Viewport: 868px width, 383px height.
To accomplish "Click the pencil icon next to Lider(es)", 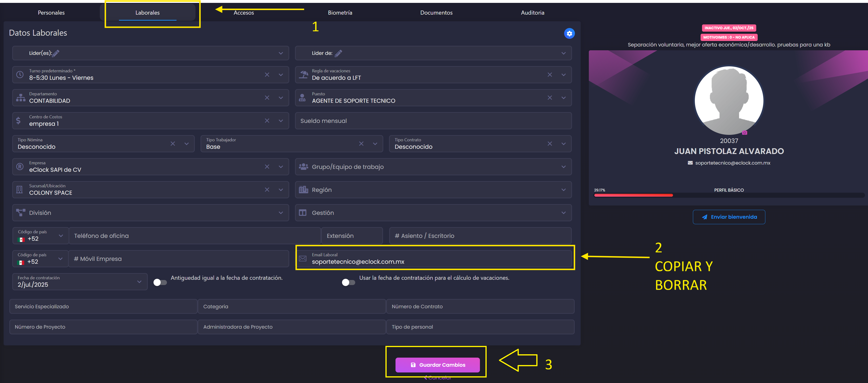I will (56, 53).
